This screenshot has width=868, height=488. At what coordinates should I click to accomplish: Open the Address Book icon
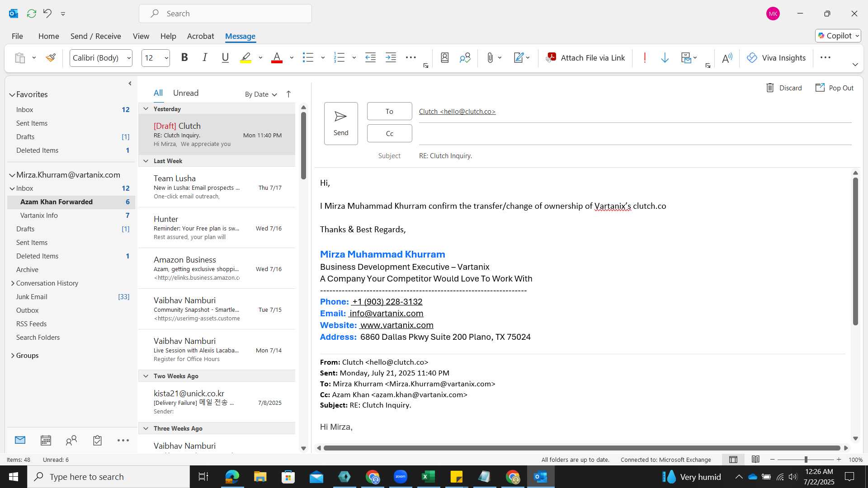445,58
